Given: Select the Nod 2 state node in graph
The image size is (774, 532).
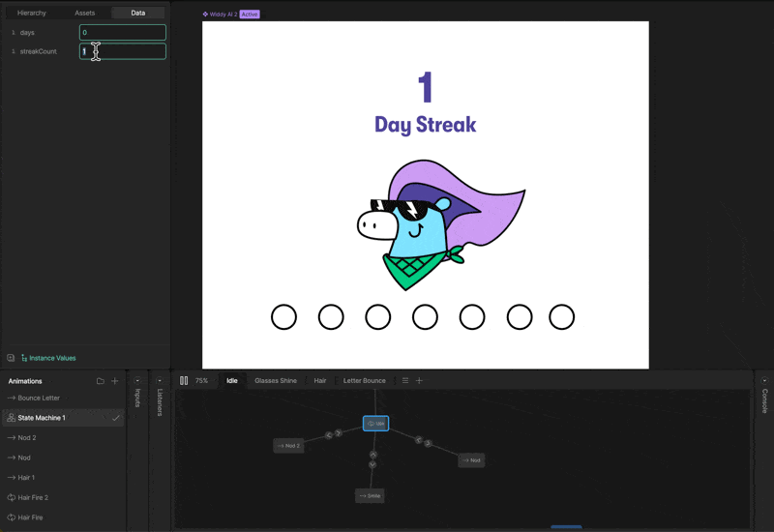Looking at the screenshot, I should click(288, 446).
